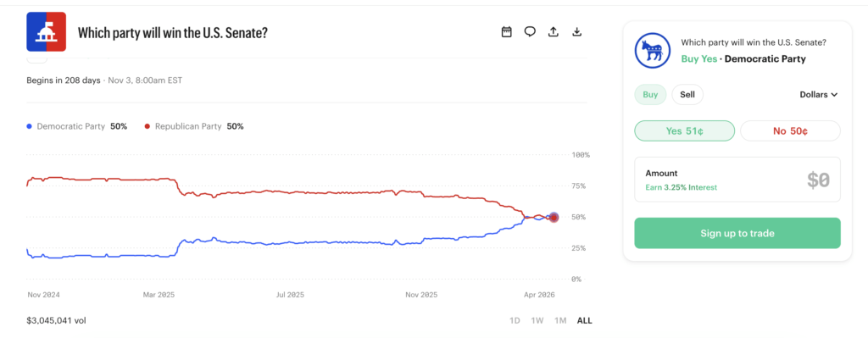Choose the Yes 51¢ option
This screenshot has height=338, width=868.
(x=685, y=131)
